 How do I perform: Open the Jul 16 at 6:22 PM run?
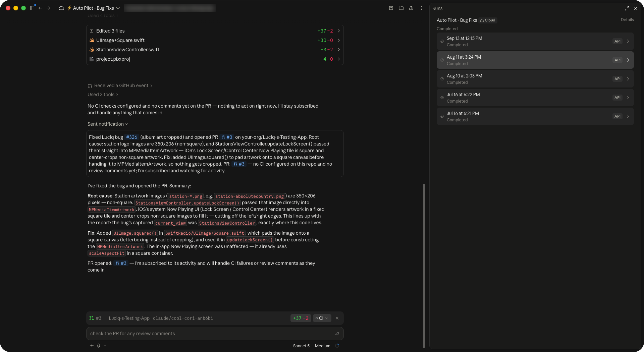[535, 98]
